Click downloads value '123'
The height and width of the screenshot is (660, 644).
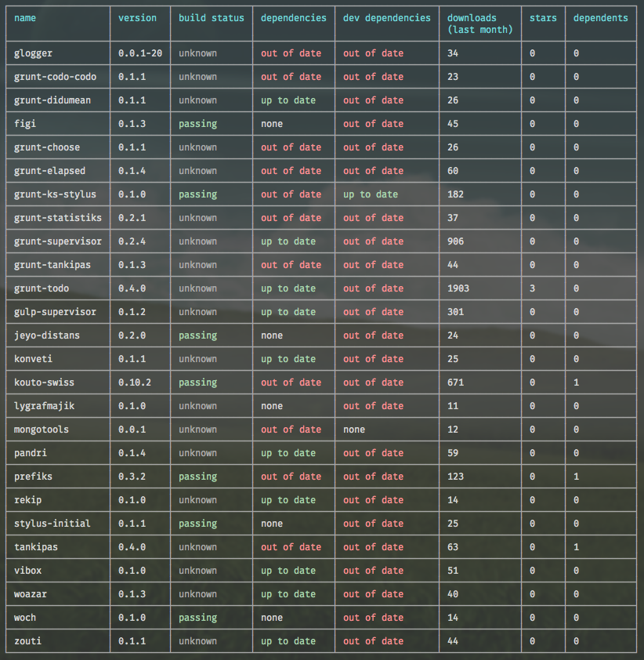(455, 477)
